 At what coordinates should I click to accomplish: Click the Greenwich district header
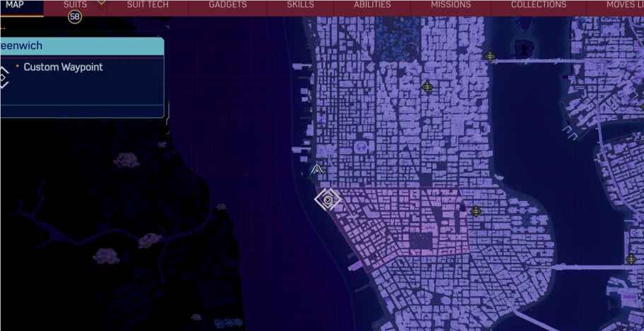pyautogui.click(x=82, y=46)
